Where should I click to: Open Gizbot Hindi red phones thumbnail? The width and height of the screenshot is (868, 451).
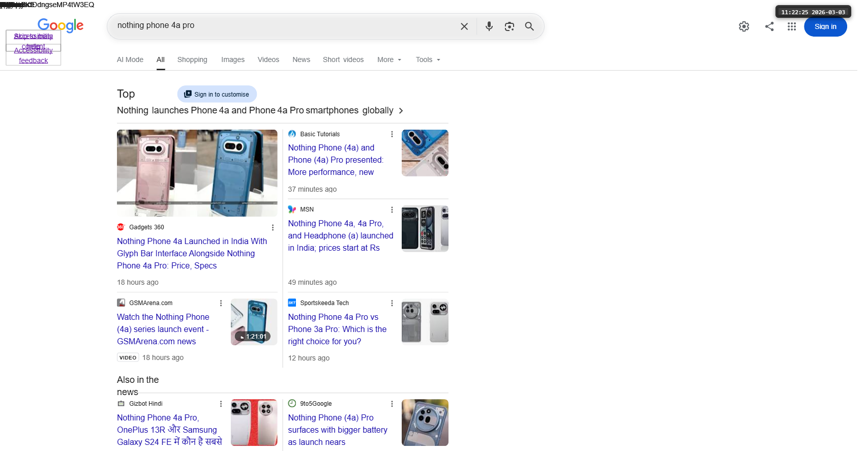coord(254,423)
